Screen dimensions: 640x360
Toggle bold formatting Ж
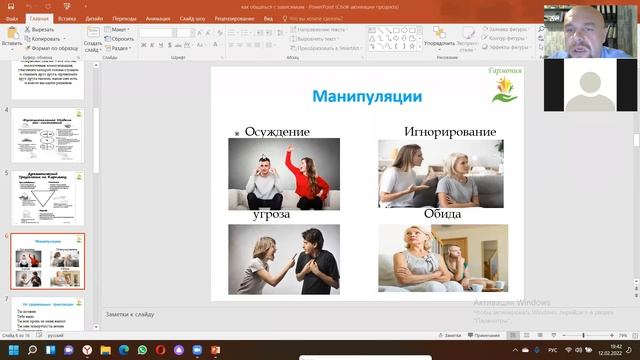point(144,45)
